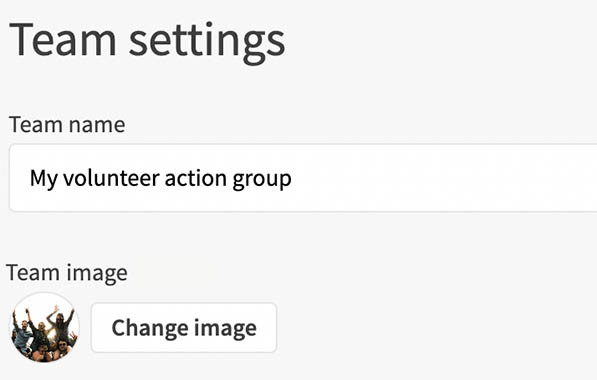Click the word 'settings' in the page title
Image resolution: width=597 pixels, height=380 pixels.
(x=207, y=42)
